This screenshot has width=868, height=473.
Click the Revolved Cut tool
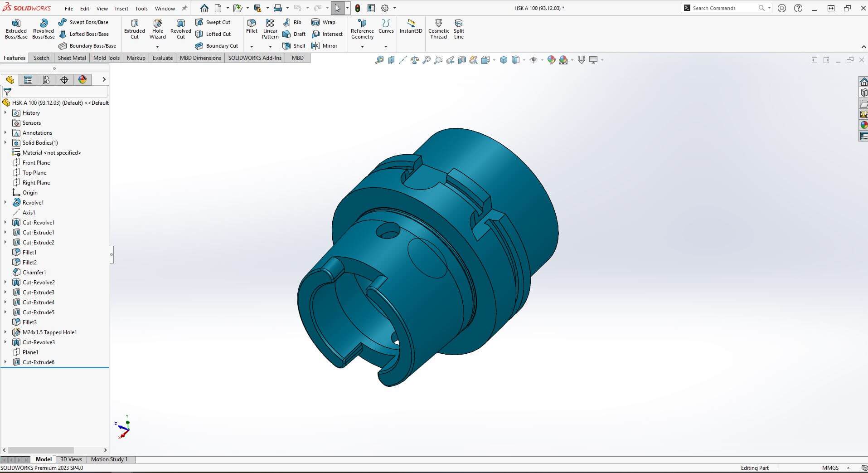[180, 29]
